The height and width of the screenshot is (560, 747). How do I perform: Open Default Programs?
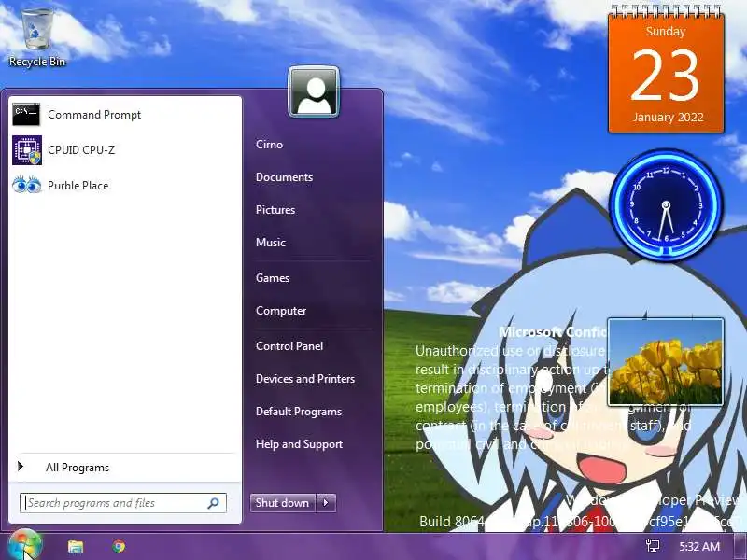(x=299, y=412)
